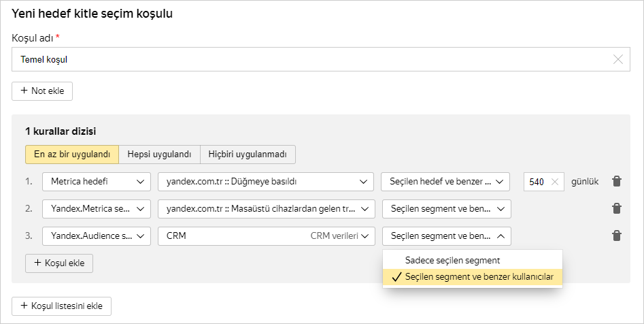Image resolution: width=644 pixels, height=324 pixels.
Task: Delete the third CRM rule trash icon
Action: point(617,236)
